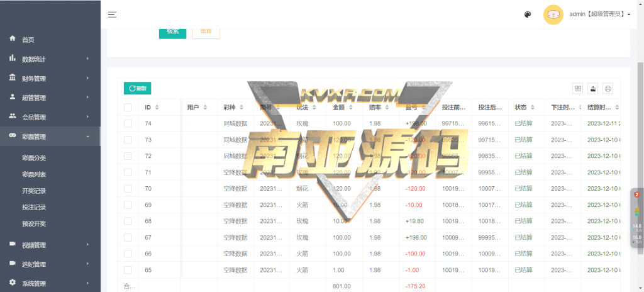Sort by the 彩种 column arrows
The width and height of the screenshot is (644, 292).
pyautogui.click(x=241, y=108)
